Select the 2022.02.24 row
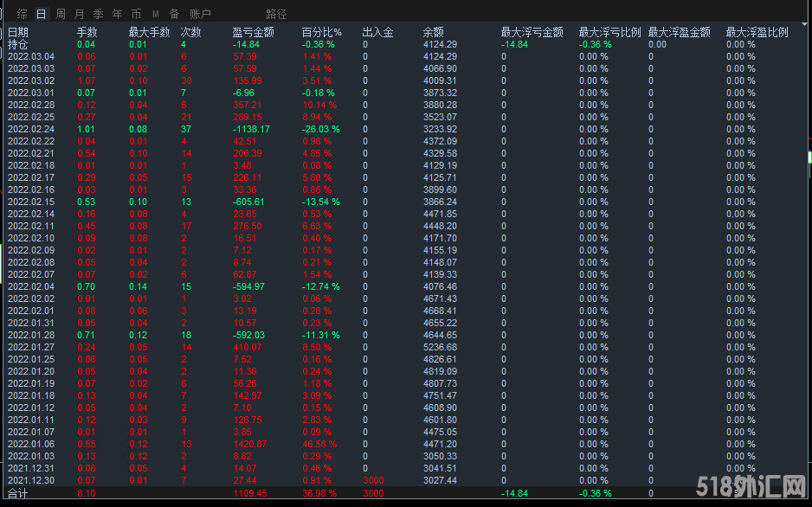This screenshot has height=507, width=812. tap(31, 129)
